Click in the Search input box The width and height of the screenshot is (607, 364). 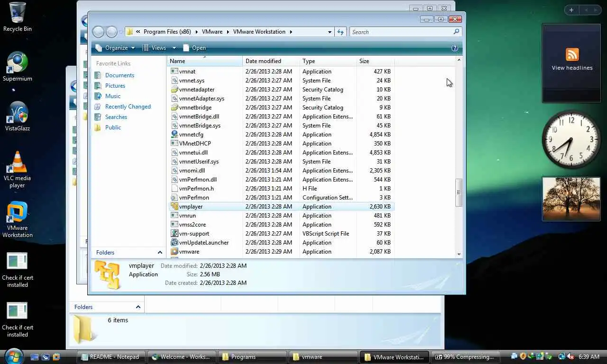click(x=401, y=32)
